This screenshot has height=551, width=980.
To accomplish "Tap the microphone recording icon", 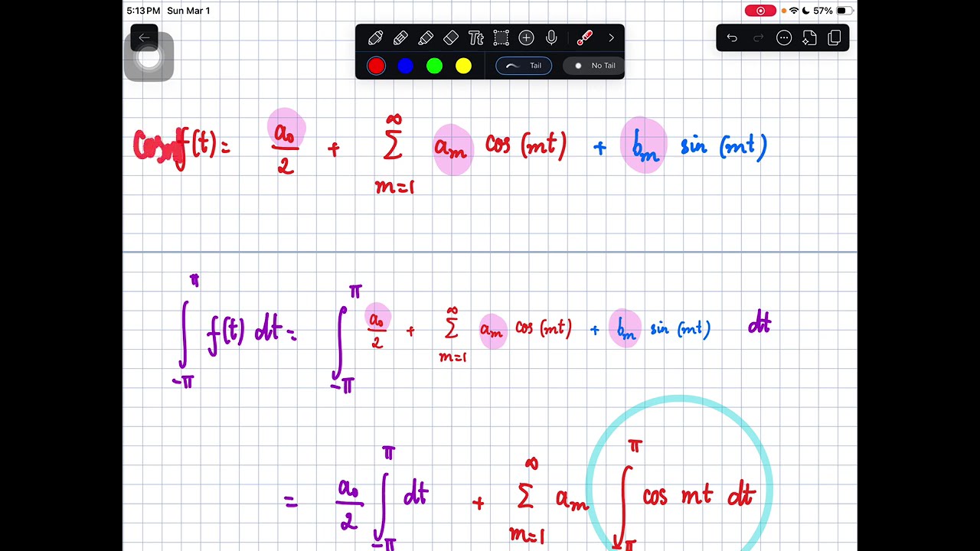I will click(551, 38).
